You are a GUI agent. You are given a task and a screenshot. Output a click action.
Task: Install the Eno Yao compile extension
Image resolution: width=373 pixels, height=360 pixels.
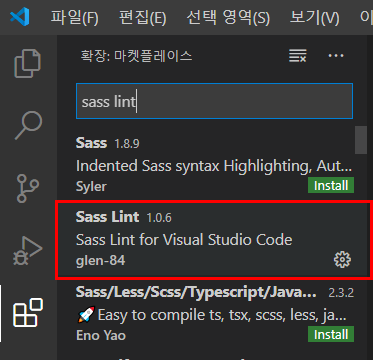331,334
